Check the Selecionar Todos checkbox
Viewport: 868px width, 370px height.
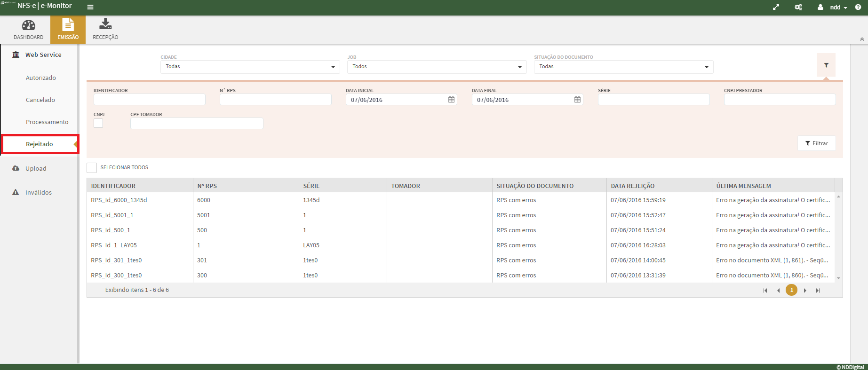pyautogui.click(x=92, y=168)
